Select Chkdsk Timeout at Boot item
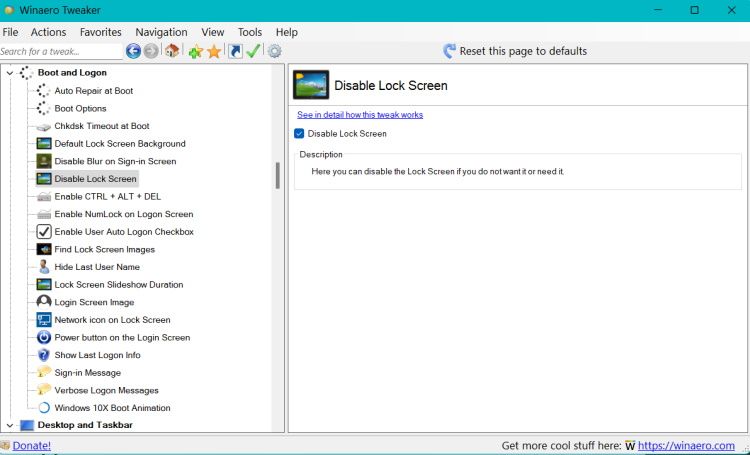This screenshot has width=750, height=455. pyautogui.click(x=102, y=126)
